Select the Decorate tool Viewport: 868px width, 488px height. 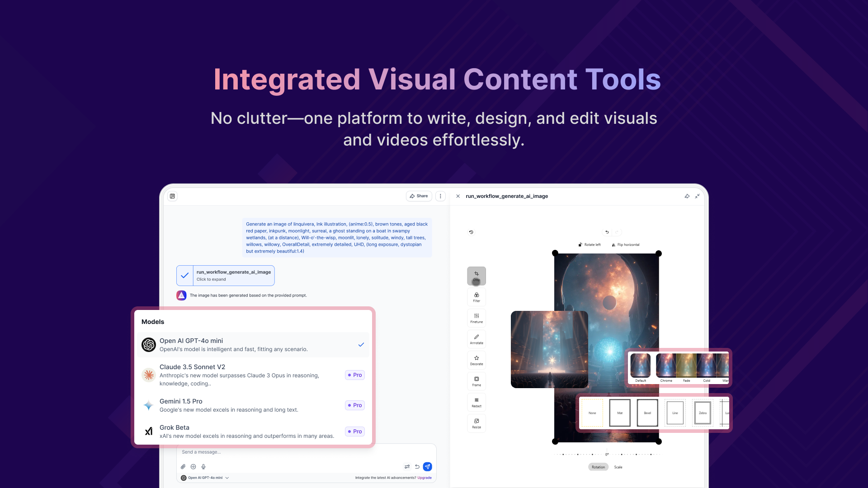pyautogui.click(x=476, y=360)
